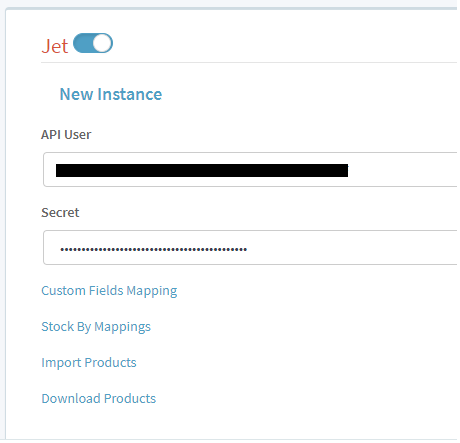Click into the Secret password field

coord(250,248)
